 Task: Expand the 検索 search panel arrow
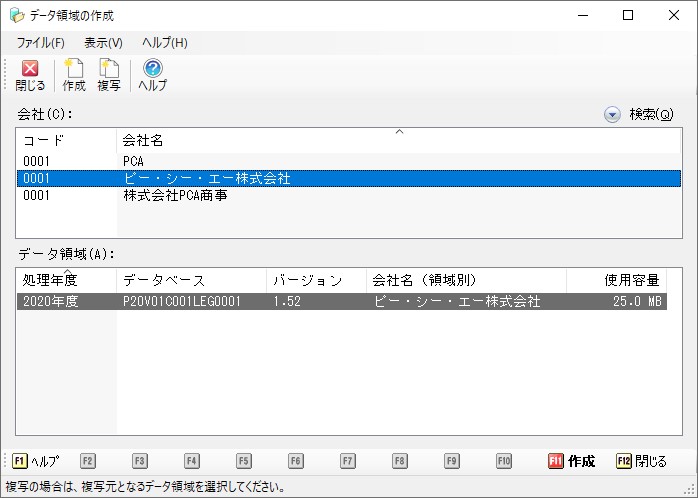[612, 115]
